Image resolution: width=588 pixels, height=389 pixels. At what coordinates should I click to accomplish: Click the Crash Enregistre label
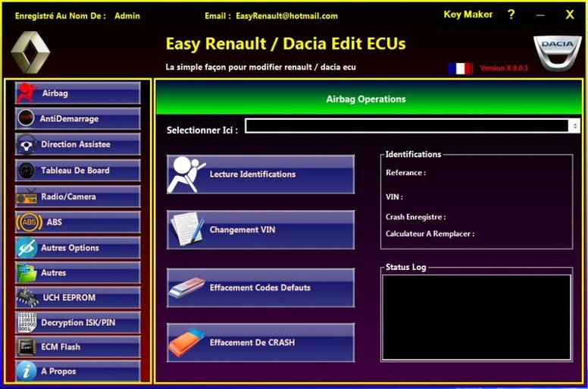pyautogui.click(x=415, y=217)
